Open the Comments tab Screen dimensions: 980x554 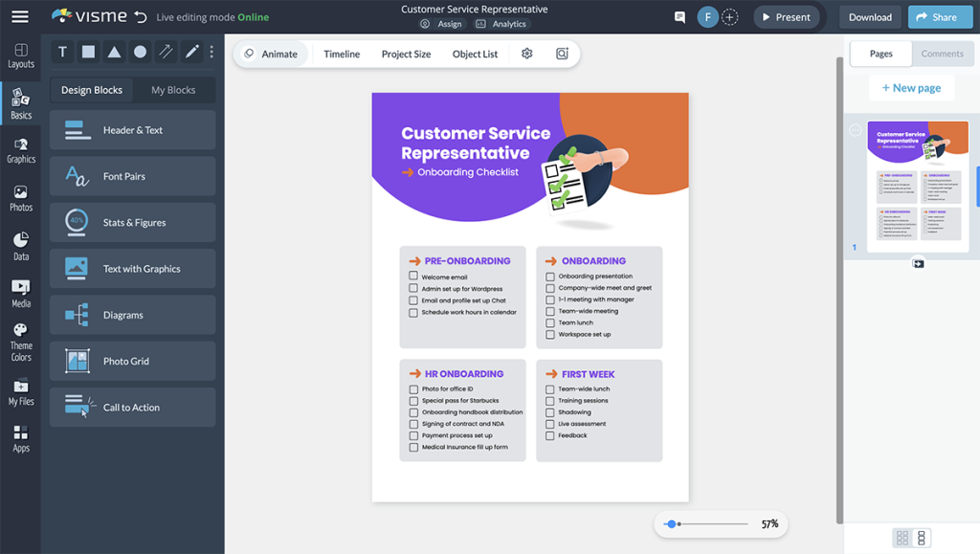tap(942, 54)
